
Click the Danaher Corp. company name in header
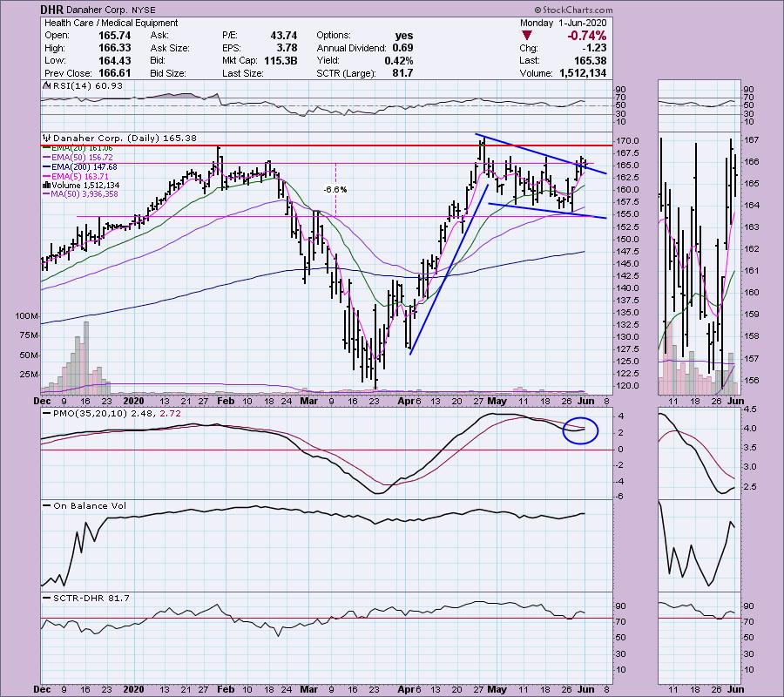pos(97,10)
